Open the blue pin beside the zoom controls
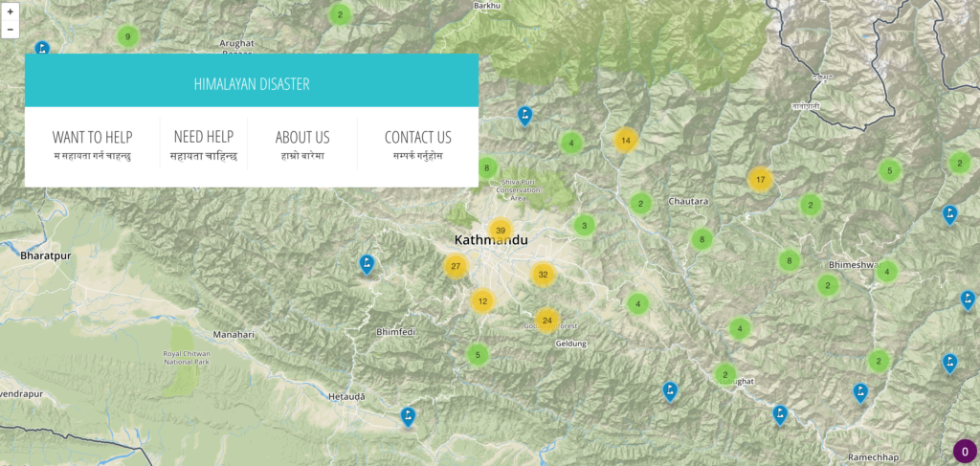Image resolution: width=980 pixels, height=466 pixels. (42, 48)
